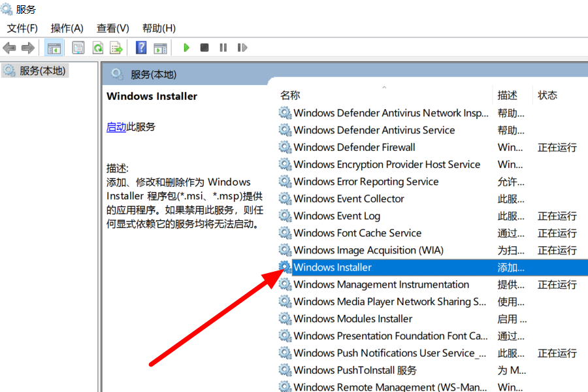Open the 操作(A) menu

(x=67, y=28)
